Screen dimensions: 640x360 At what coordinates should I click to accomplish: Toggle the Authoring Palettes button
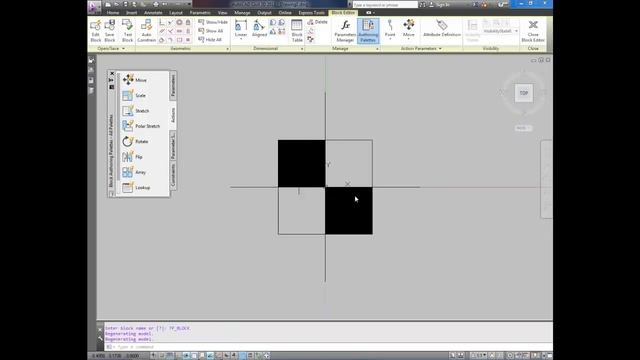click(368, 31)
